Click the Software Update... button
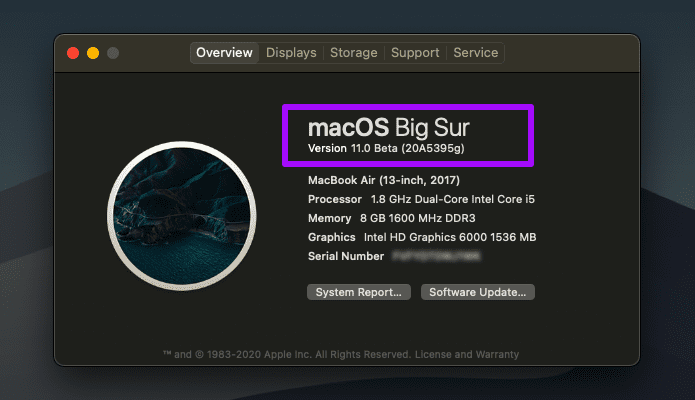 tap(478, 292)
